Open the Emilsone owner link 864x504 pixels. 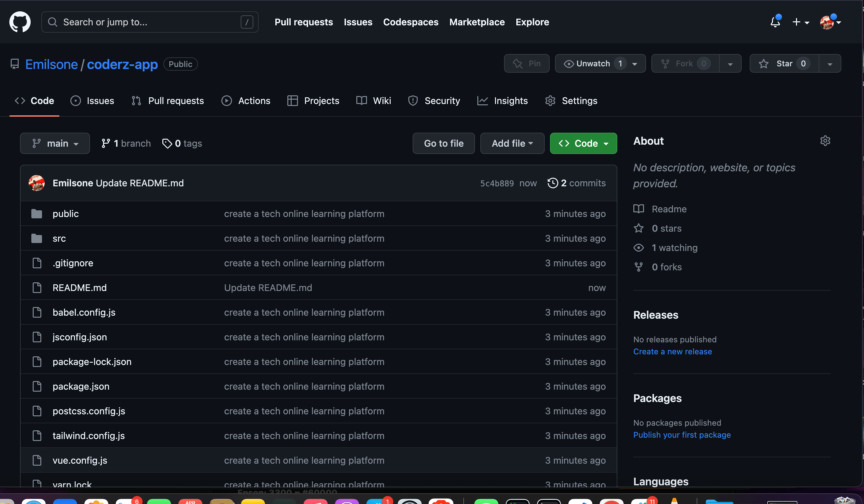coord(51,64)
